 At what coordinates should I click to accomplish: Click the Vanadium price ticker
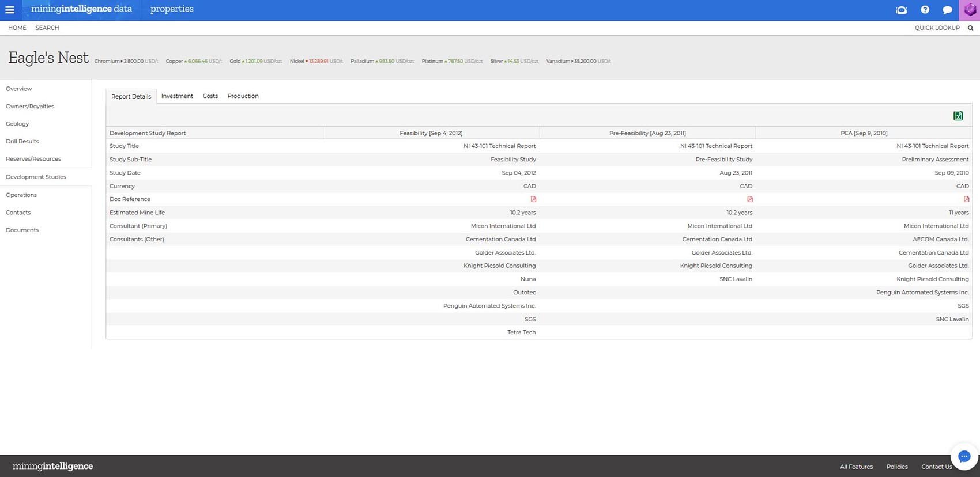579,61
